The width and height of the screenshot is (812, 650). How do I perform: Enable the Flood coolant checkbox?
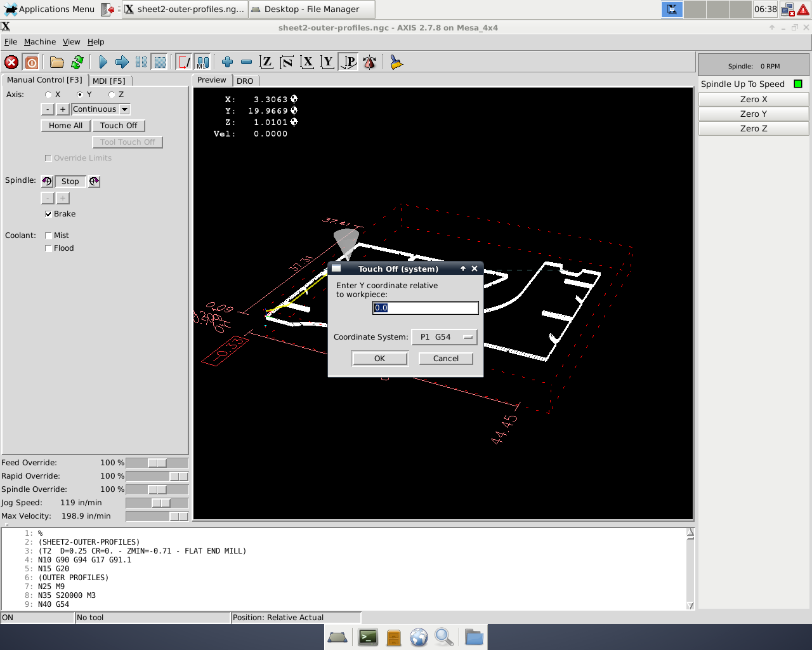click(x=48, y=248)
